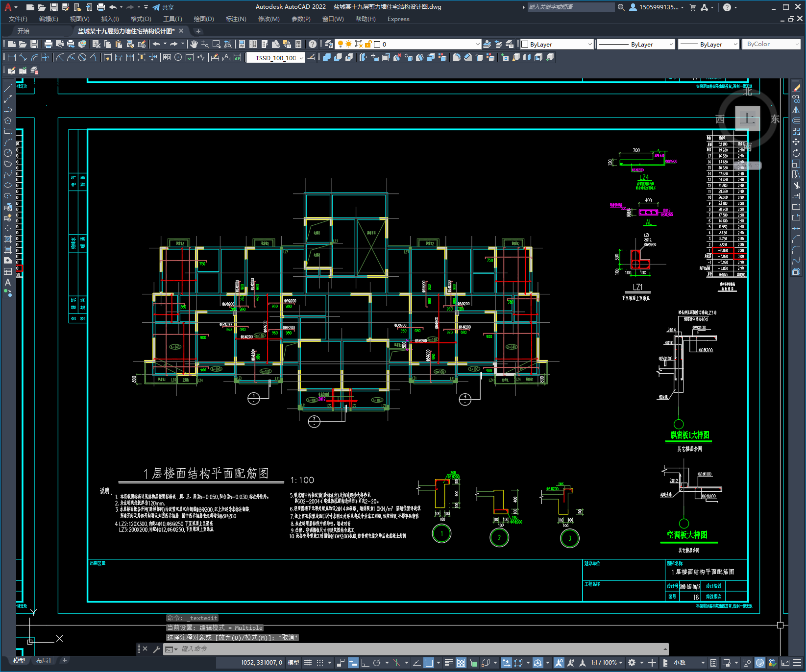Toggle the lock icon for layer 0
The height and width of the screenshot is (672, 806).
pos(368,44)
